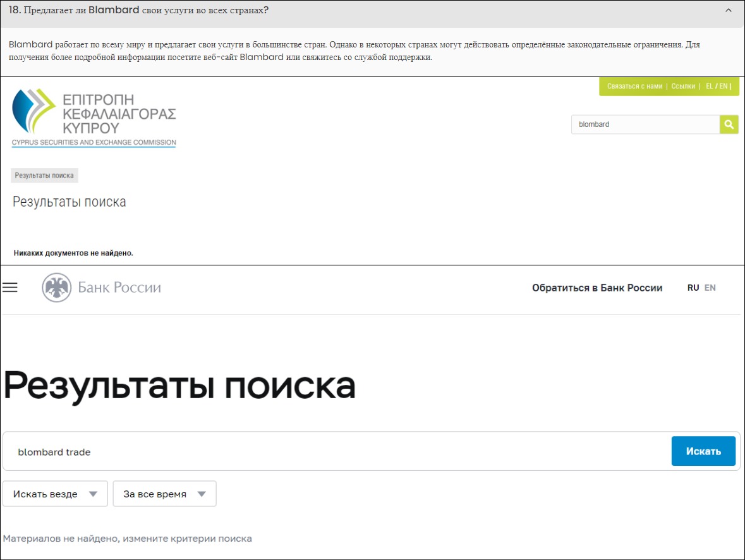Viewport: 745px width, 560px height.
Task: Focus the 'blombard trade' search field
Action: (x=336, y=451)
